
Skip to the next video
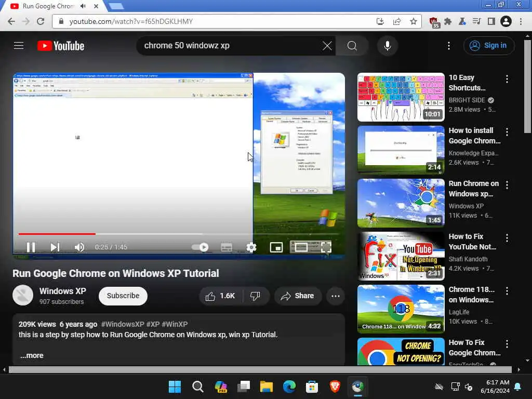55,247
